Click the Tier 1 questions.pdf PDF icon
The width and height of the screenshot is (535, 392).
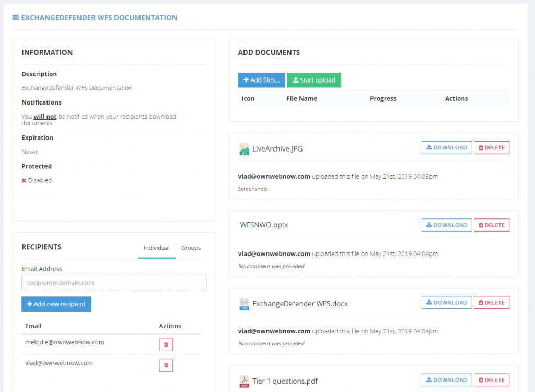[245, 382]
